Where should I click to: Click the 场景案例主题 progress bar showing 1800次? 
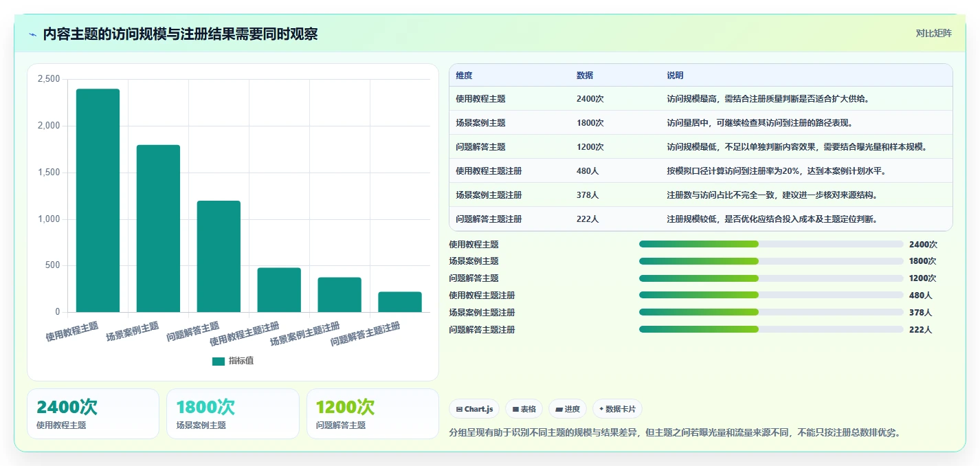click(x=771, y=261)
